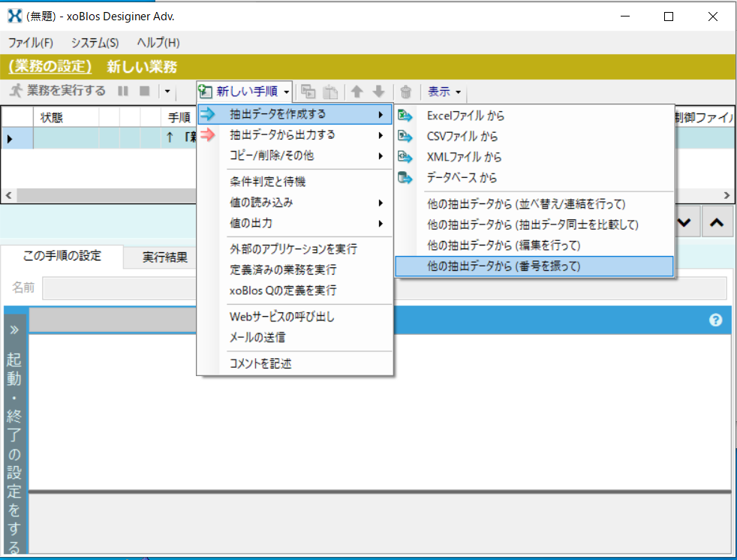Viewport: 737px width, 560px height.
Task: Click the copy step toolbar icon
Action: (x=308, y=92)
